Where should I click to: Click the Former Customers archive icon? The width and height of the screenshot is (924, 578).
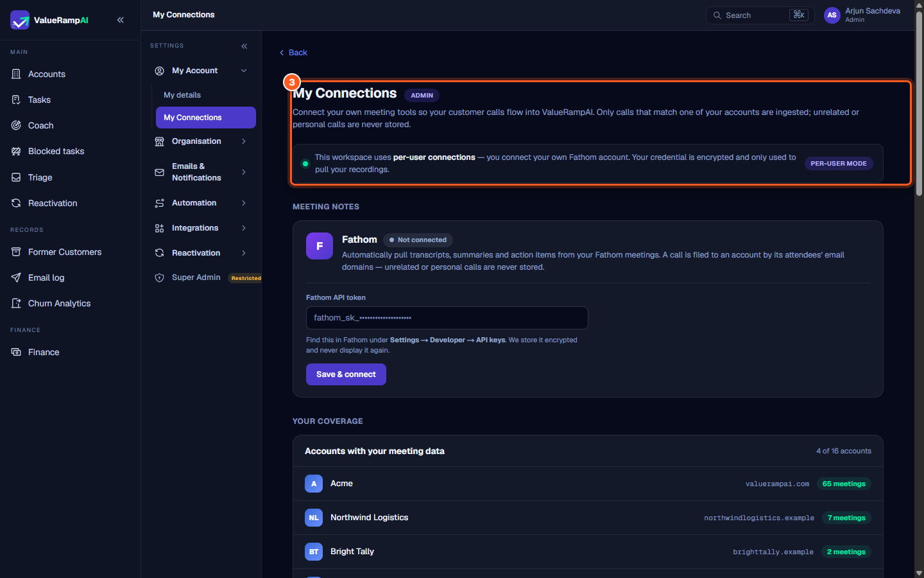(16, 252)
